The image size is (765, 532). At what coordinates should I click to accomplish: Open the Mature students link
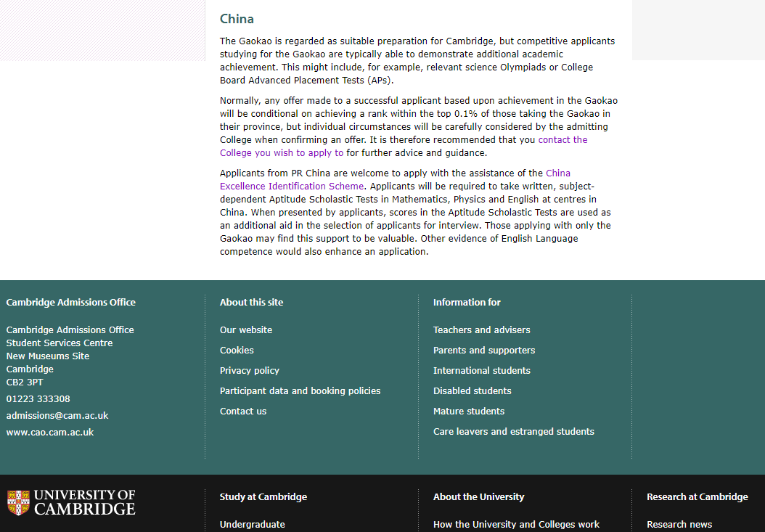coord(469,412)
